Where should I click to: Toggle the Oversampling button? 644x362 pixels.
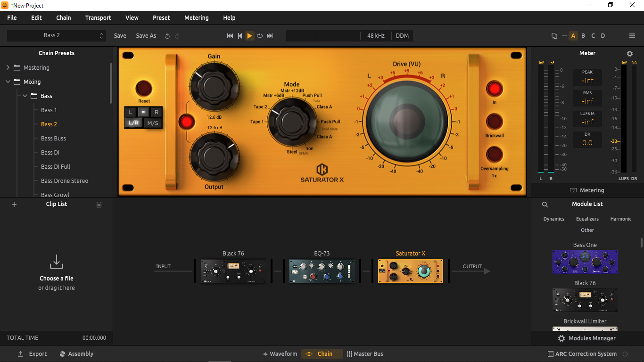point(495,155)
